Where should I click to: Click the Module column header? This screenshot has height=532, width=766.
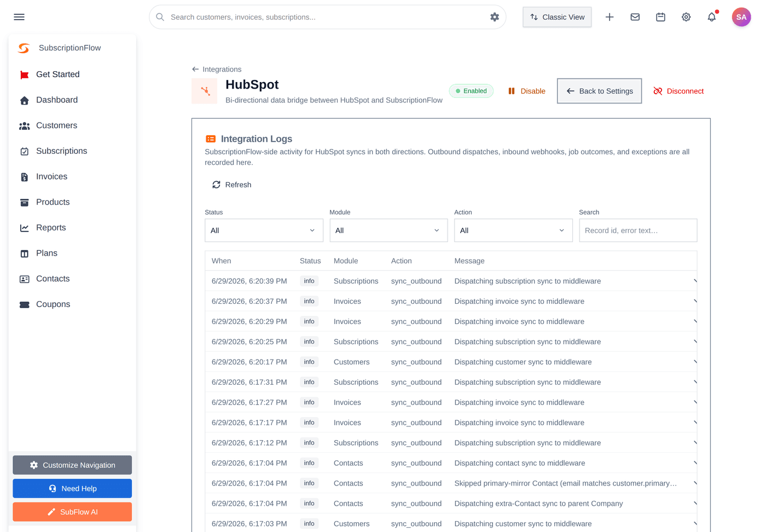coord(346,261)
